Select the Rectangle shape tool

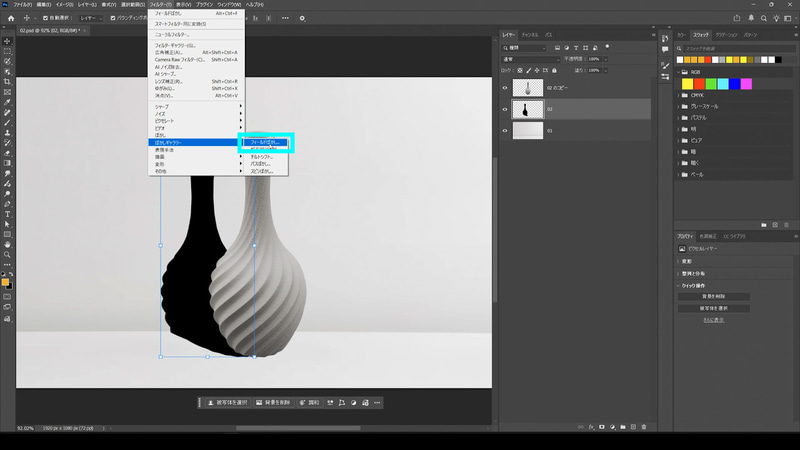point(7,235)
